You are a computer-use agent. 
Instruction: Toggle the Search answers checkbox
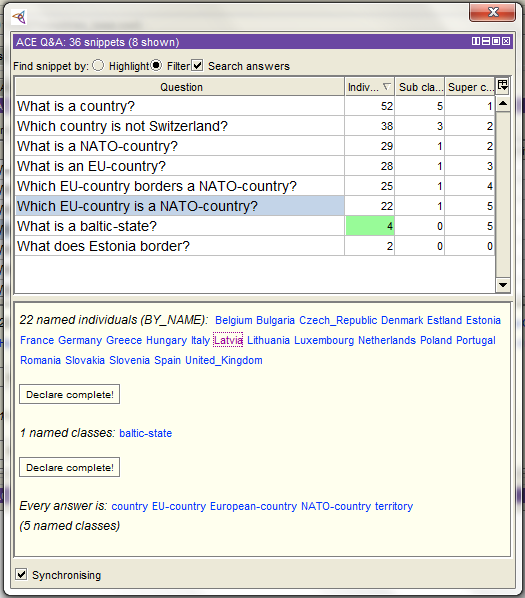(197, 66)
